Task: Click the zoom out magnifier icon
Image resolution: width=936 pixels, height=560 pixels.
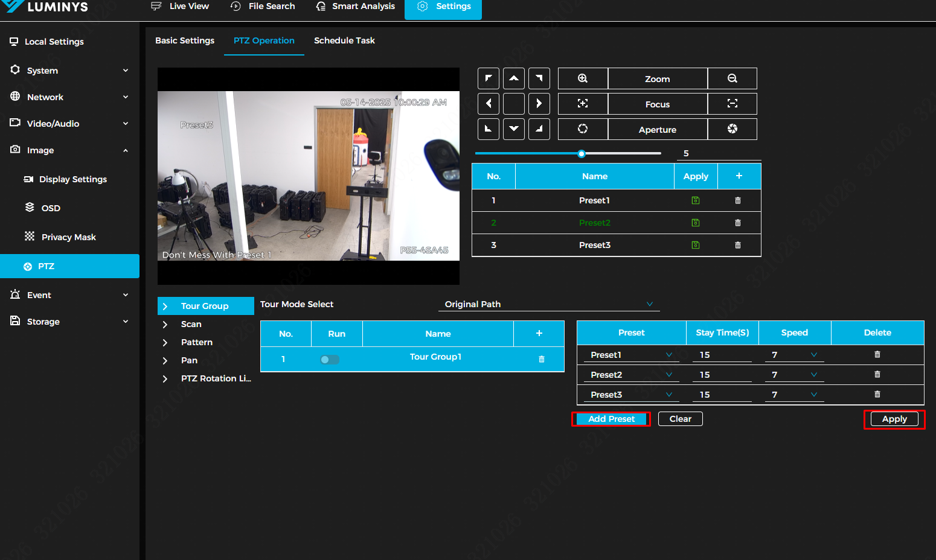Action: (732, 78)
